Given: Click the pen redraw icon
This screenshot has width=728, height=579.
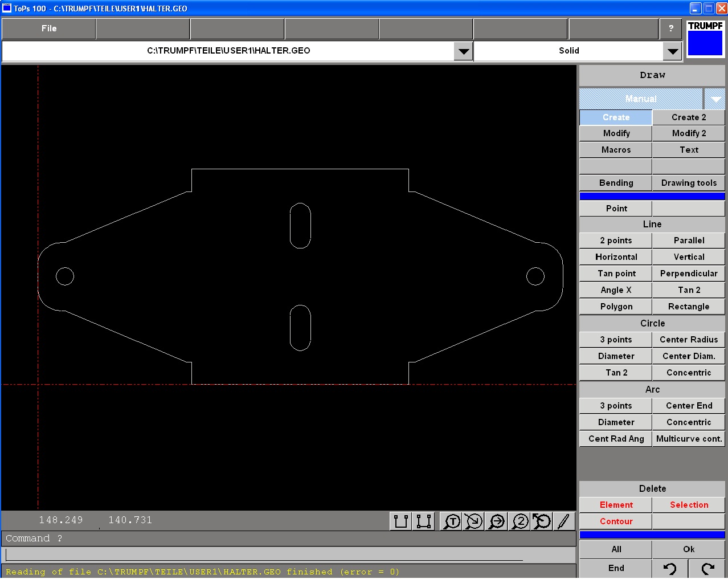Looking at the screenshot, I should (563, 521).
